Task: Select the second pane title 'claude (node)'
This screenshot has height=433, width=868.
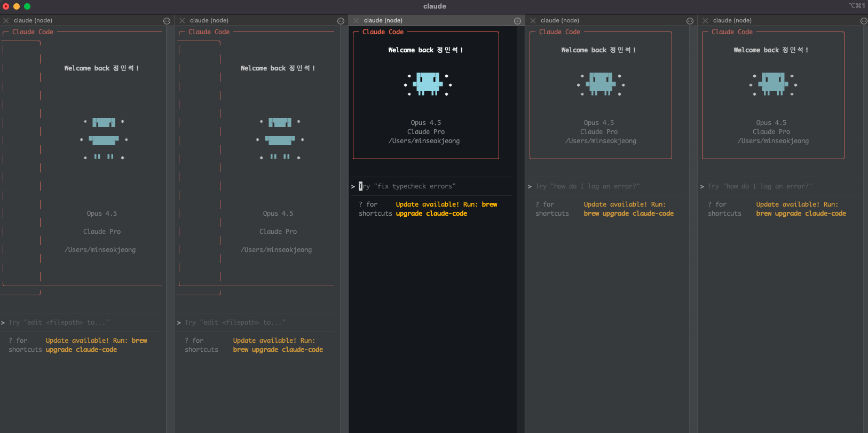Action: tap(209, 20)
